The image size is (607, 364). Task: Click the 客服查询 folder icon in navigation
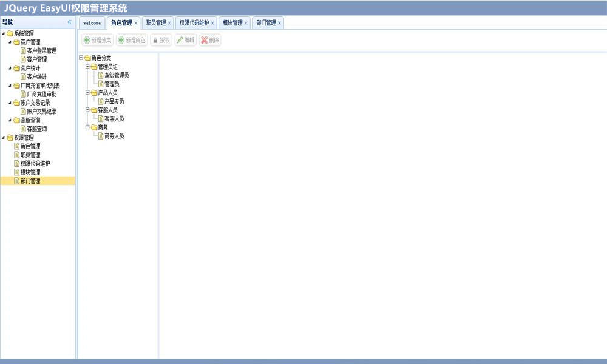pyautogui.click(x=16, y=120)
